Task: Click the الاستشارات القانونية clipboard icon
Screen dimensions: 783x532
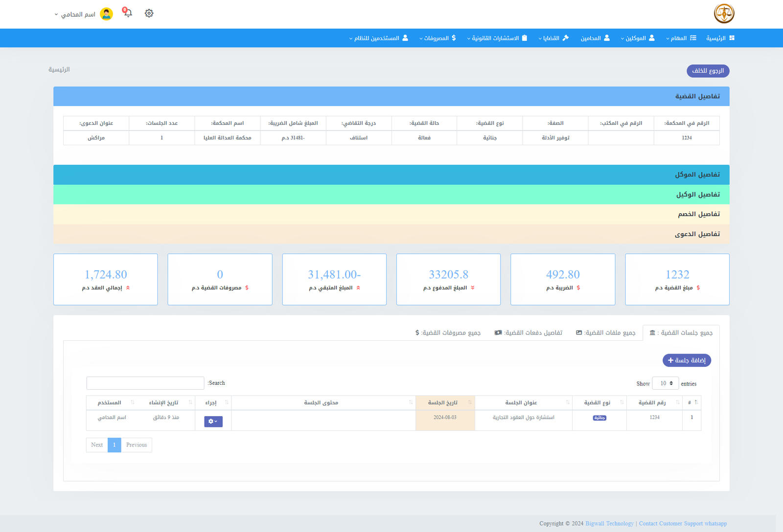Action: tap(525, 38)
